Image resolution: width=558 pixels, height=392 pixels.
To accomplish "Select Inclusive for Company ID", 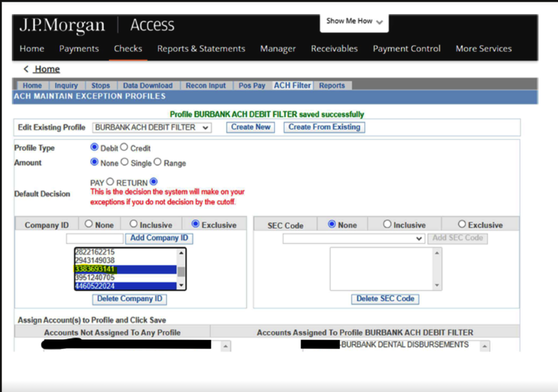I will (134, 223).
